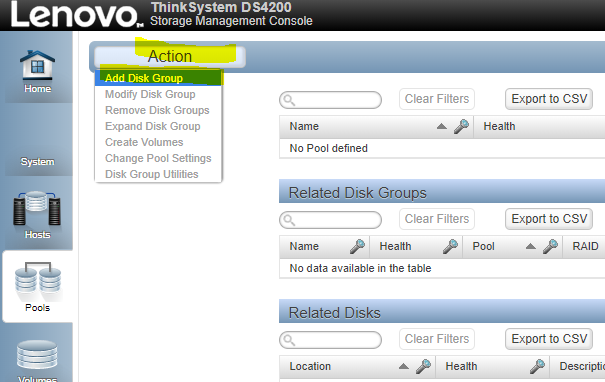Viewport: 605px width, 382px height.
Task: Click the Health column header in pools table
Action: tap(499, 126)
